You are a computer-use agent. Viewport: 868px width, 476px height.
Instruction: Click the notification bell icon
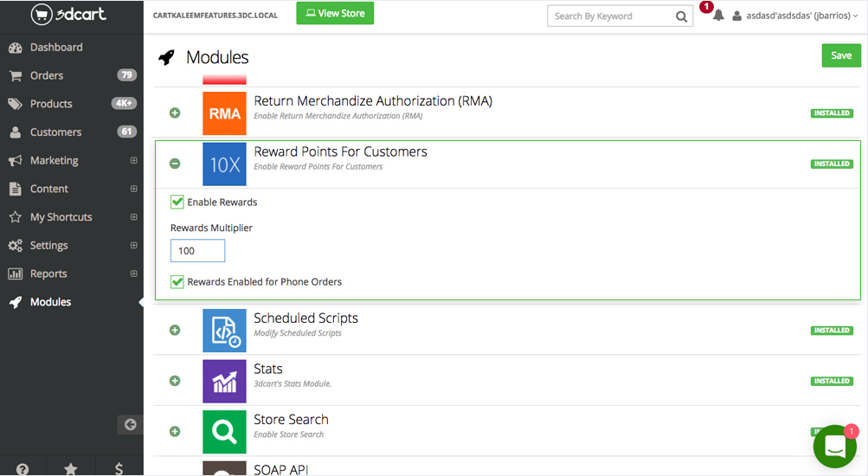click(x=717, y=16)
